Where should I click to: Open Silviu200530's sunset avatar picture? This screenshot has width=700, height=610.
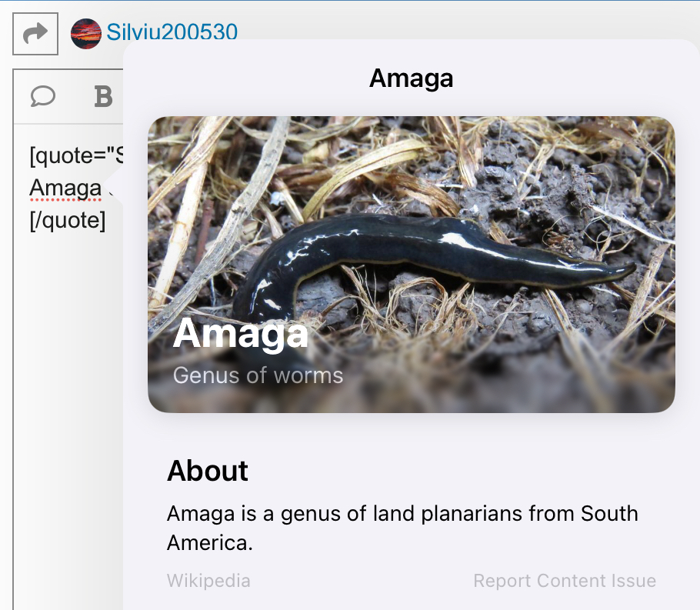coord(85,34)
